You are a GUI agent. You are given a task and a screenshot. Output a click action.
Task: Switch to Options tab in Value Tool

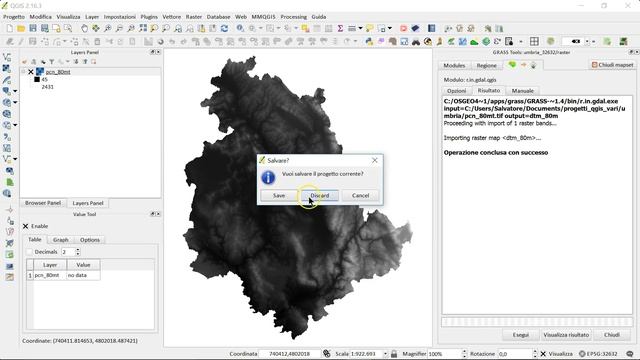tap(90, 240)
